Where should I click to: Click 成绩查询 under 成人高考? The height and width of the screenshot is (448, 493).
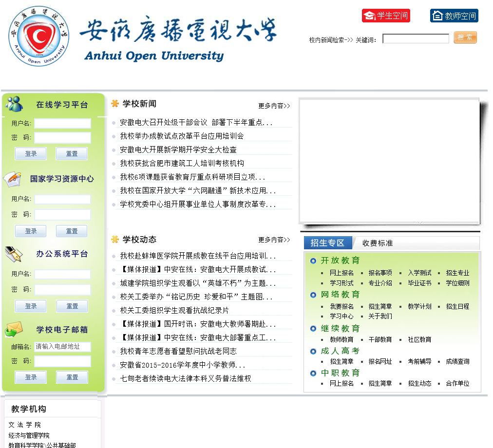[x=457, y=361]
